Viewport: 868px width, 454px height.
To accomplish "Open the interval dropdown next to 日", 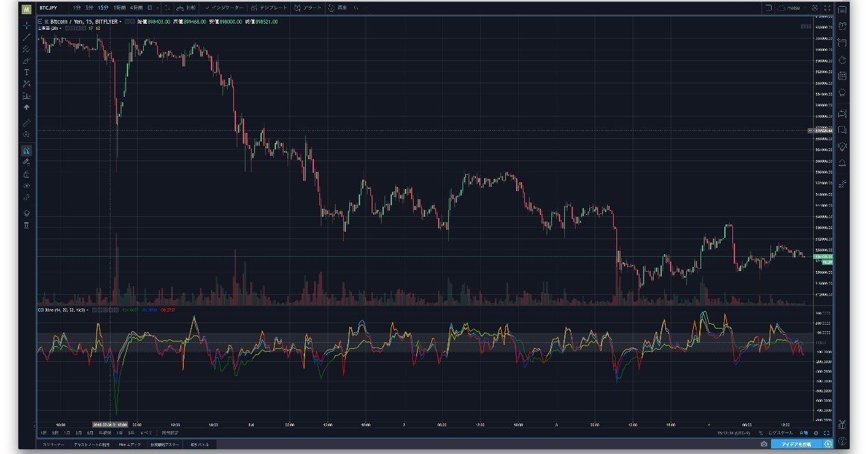I will click(x=157, y=7).
